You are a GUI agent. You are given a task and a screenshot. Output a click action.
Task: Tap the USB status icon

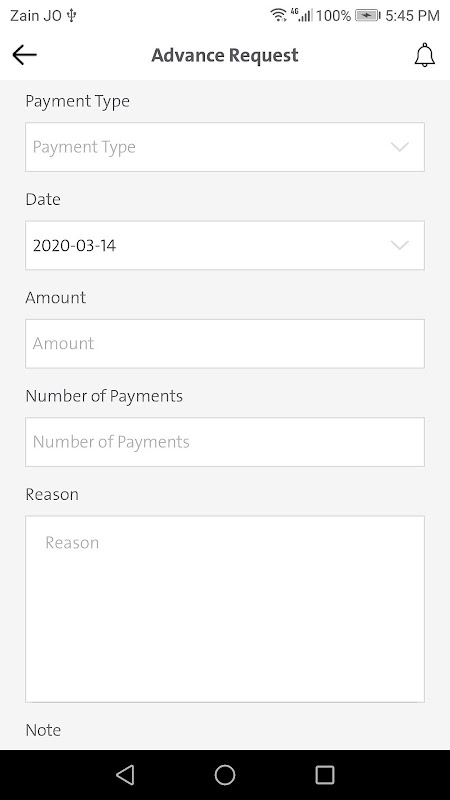point(71,15)
